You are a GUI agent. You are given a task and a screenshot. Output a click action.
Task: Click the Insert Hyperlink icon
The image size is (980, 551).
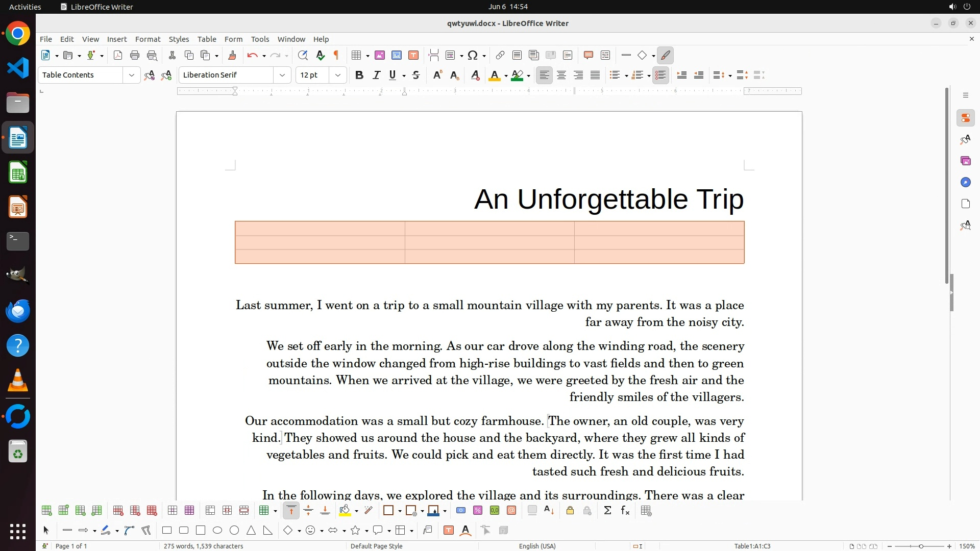(x=500, y=56)
